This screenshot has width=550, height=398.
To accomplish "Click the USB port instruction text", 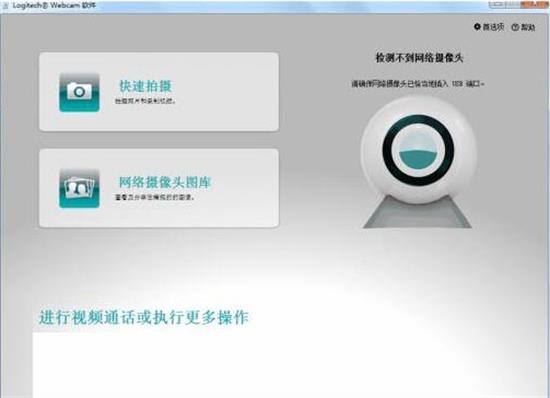I will tap(418, 83).
